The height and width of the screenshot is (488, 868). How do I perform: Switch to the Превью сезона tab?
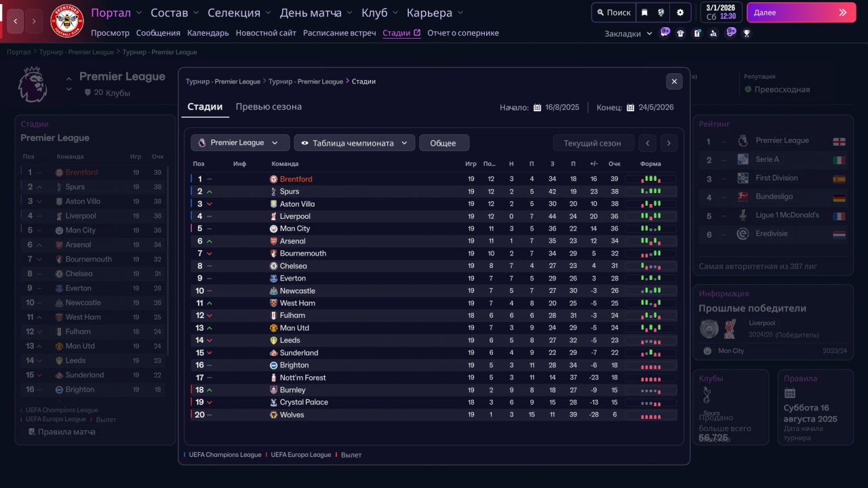point(269,107)
